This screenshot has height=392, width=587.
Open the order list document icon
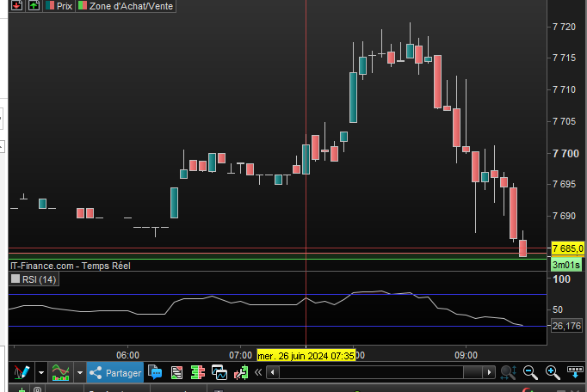pyautogui.click(x=176, y=373)
